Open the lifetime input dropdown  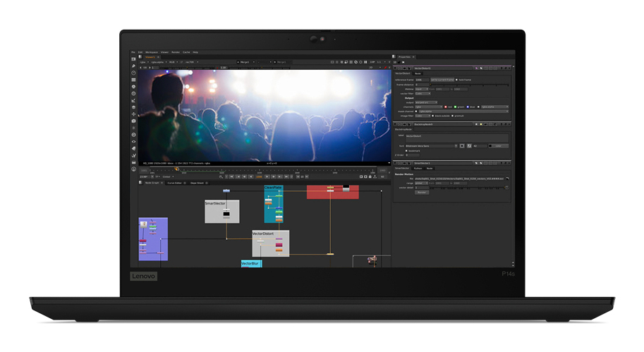tap(422, 89)
